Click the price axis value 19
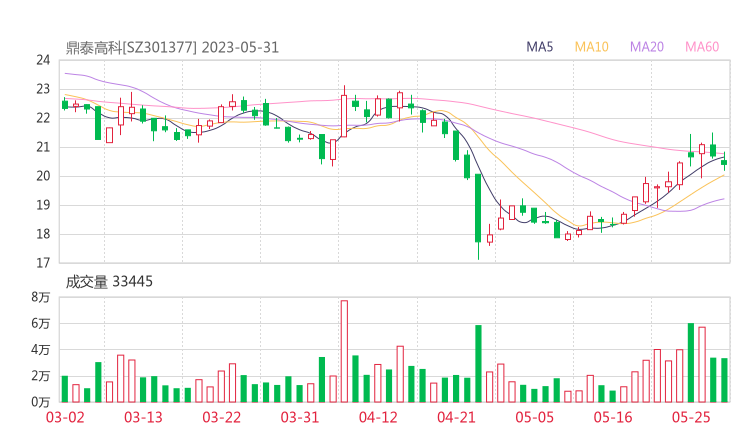 [x=43, y=205]
